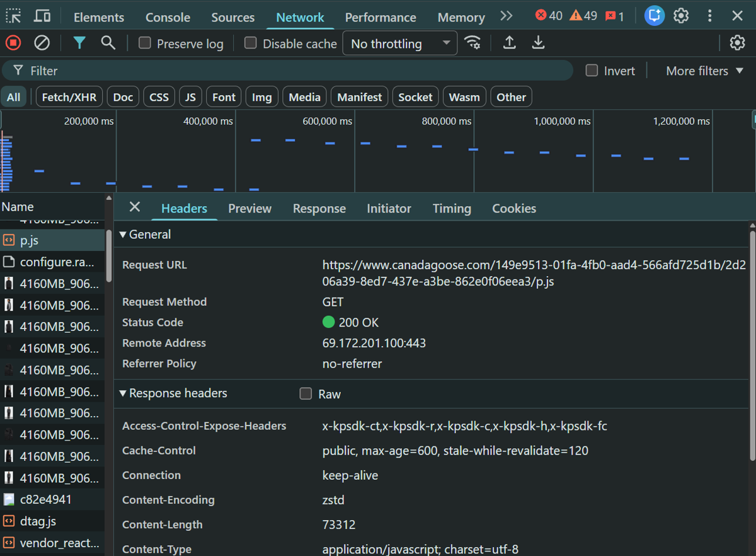Stop recording network log

[13, 43]
